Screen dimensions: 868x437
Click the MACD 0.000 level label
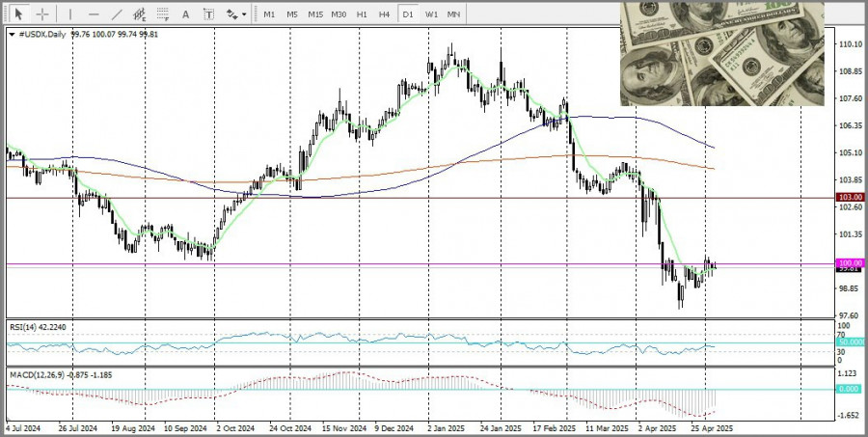point(851,389)
